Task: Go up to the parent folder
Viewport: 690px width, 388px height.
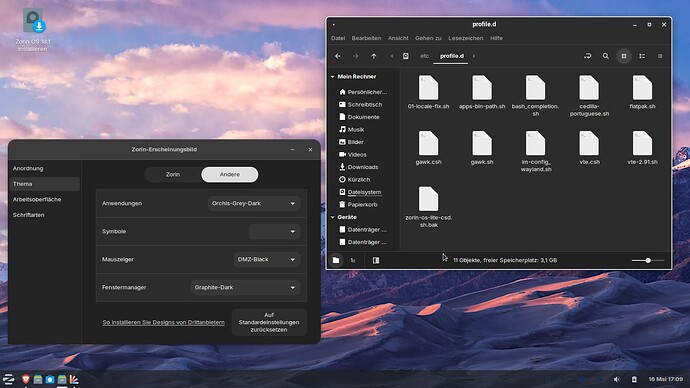Action: (374, 56)
